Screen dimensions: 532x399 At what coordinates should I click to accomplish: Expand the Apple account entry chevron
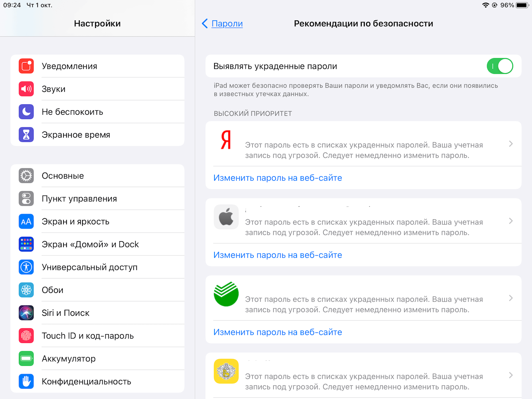511,221
